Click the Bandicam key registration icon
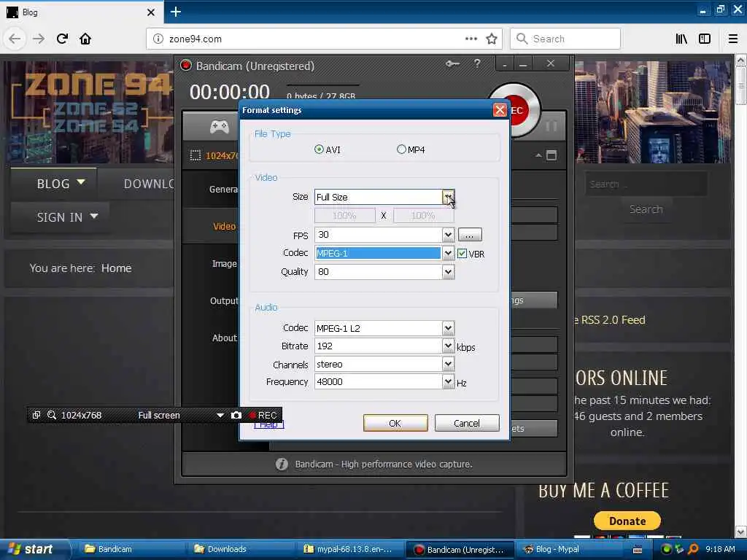Image resolution: width=747 pixels, height=560 pixels. (x=452, y=64)
